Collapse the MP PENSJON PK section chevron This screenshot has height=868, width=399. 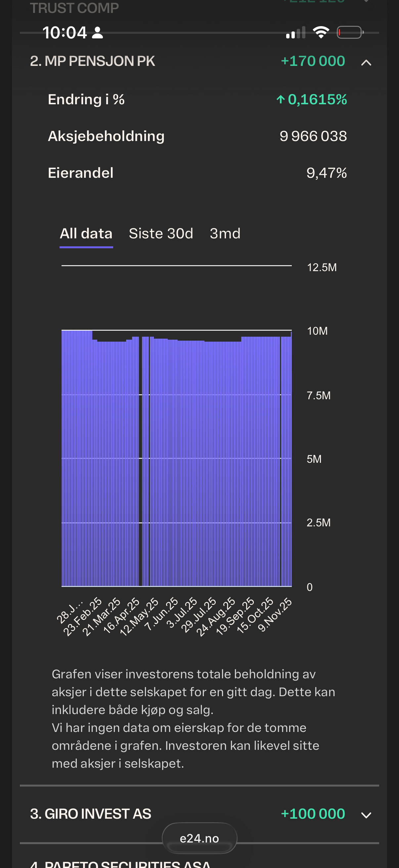(x=366, y=62)
